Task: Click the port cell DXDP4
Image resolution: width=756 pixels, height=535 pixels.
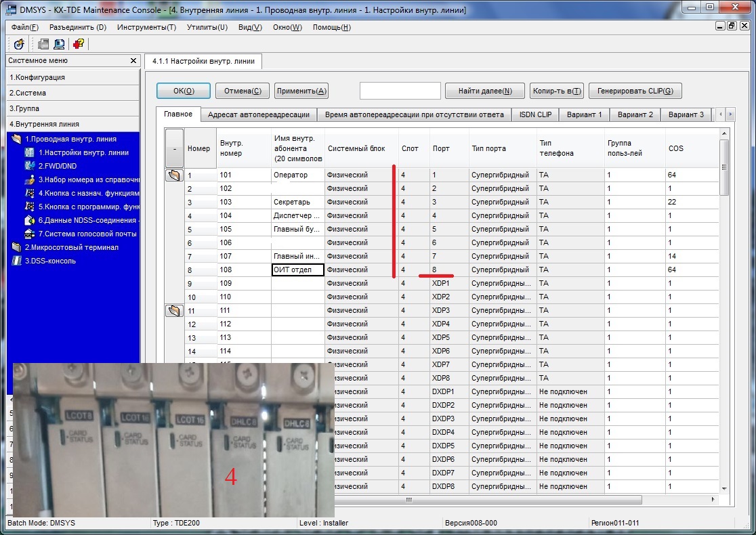Action: coord(449,432)
